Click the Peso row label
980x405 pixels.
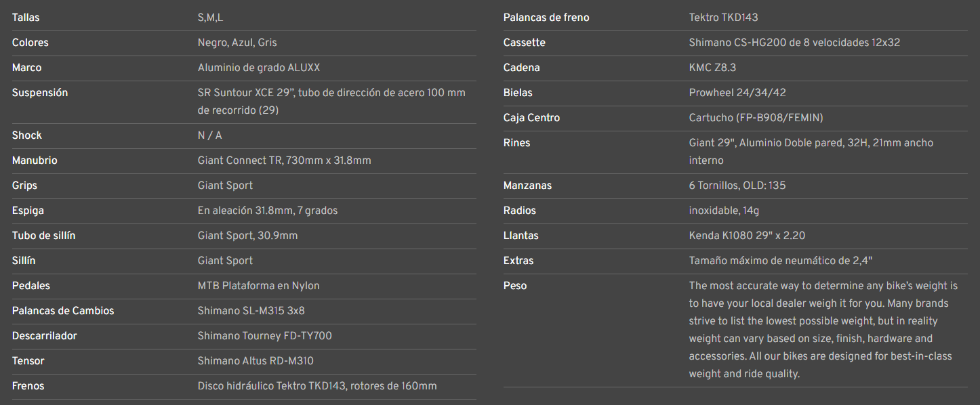point(515,286)
